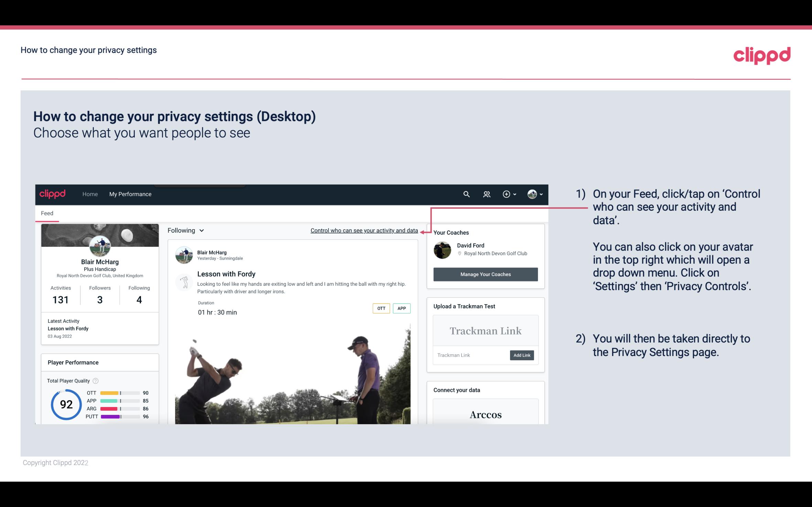
Task: Click the 'Manage Your Coaches' button
Action: tap(486, 274)
